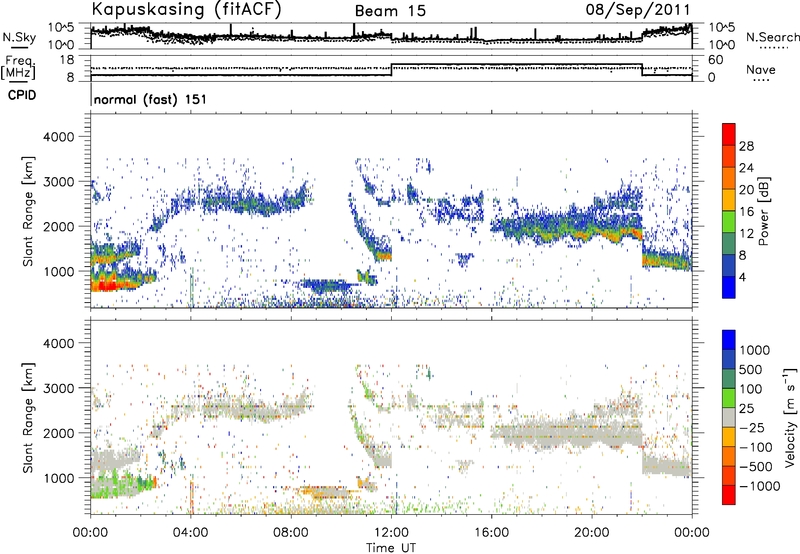Click the noise spike near 10:30
The image size is (800, 554).
point(354,30)
